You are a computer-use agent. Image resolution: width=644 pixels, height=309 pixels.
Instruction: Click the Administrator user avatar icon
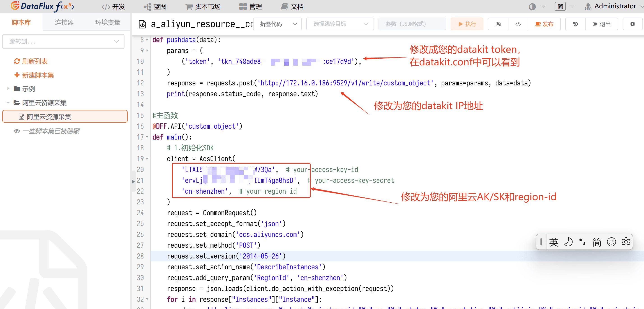tap(588, 7)
